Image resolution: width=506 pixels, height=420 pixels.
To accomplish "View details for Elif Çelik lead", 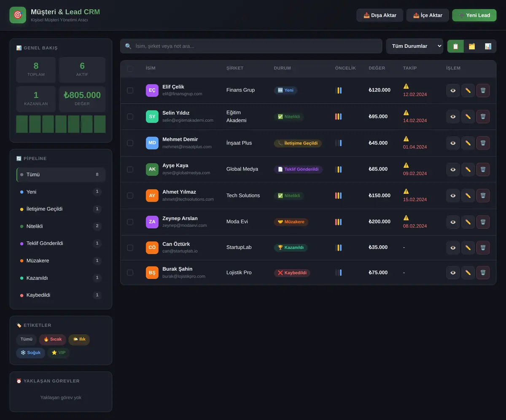I will (x=453, y=91).
